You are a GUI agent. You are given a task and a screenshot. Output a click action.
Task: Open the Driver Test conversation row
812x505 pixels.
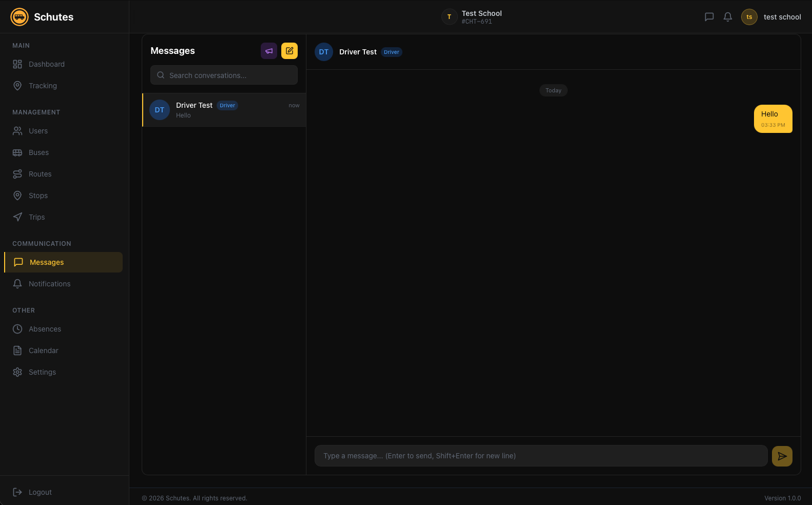pyautogui.click(x=224, y=110)
